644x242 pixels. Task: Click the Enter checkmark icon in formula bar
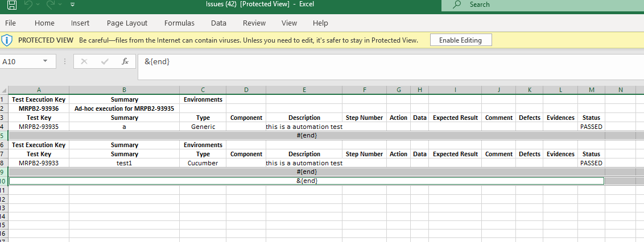[x=105, y=61]
